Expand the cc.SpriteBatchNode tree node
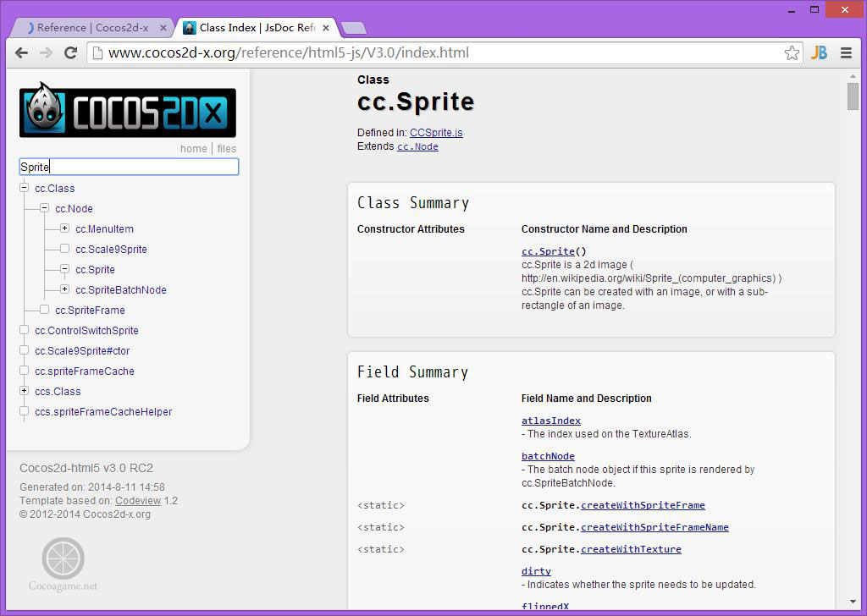 (x=65, y=289)
